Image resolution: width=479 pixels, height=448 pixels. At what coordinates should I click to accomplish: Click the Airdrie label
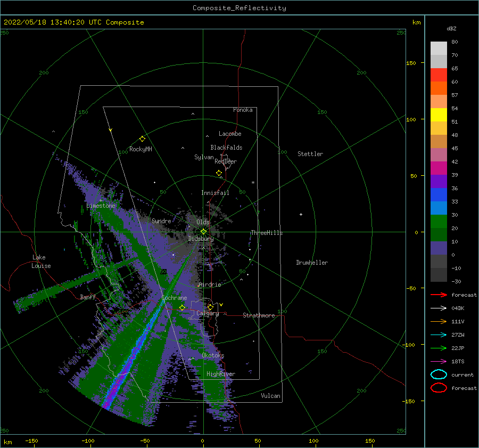tap(210, 284)
